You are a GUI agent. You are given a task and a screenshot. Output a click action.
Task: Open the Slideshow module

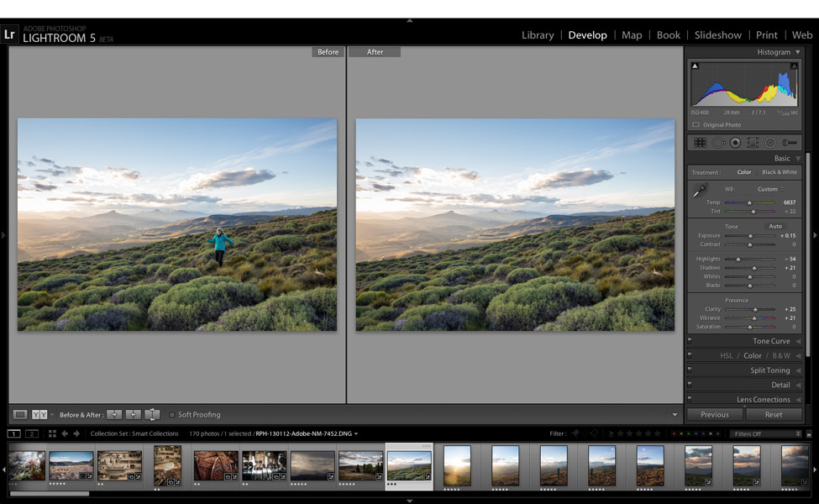(717, 35)
